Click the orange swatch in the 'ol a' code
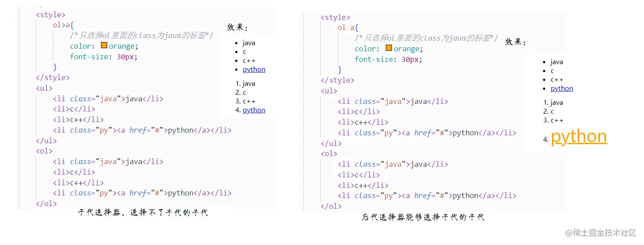This screenshot has width=644, height=245. (389, 48)
